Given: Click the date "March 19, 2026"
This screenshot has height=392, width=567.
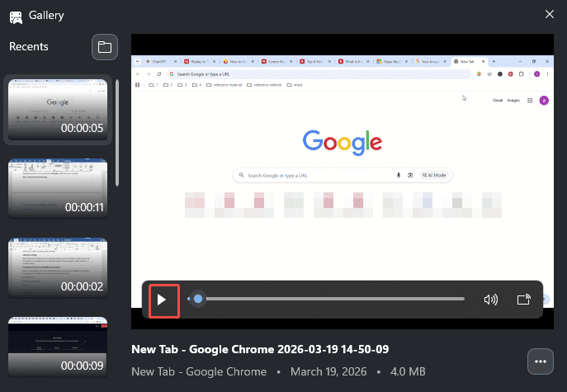Looking at the screenshot, I should (328, 371).
